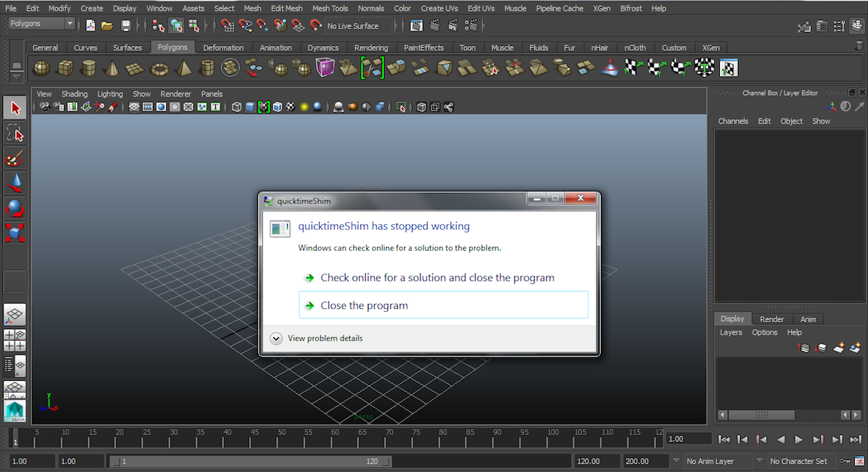Select the Scale tool

[x=15, y=233]
